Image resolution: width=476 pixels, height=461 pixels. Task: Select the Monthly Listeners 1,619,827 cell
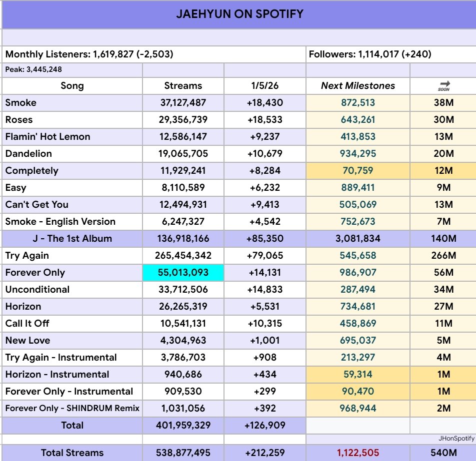154,54
